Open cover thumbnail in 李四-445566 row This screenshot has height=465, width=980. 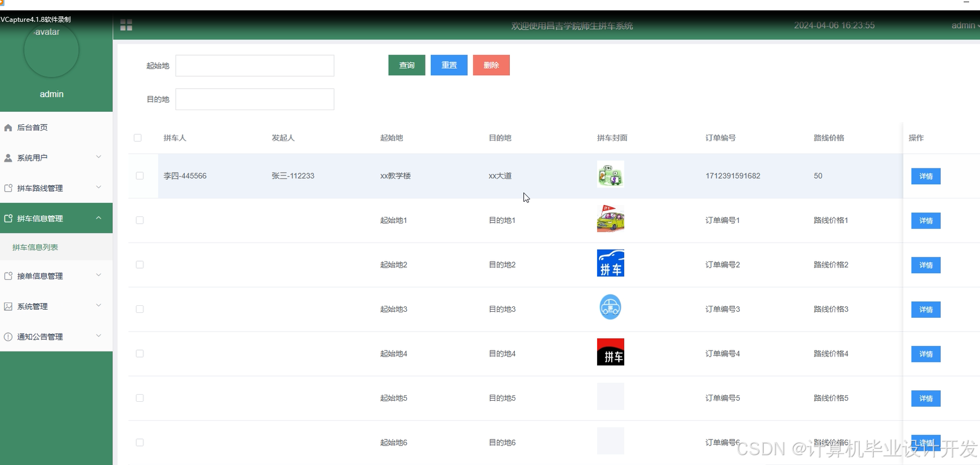[610, 174]
